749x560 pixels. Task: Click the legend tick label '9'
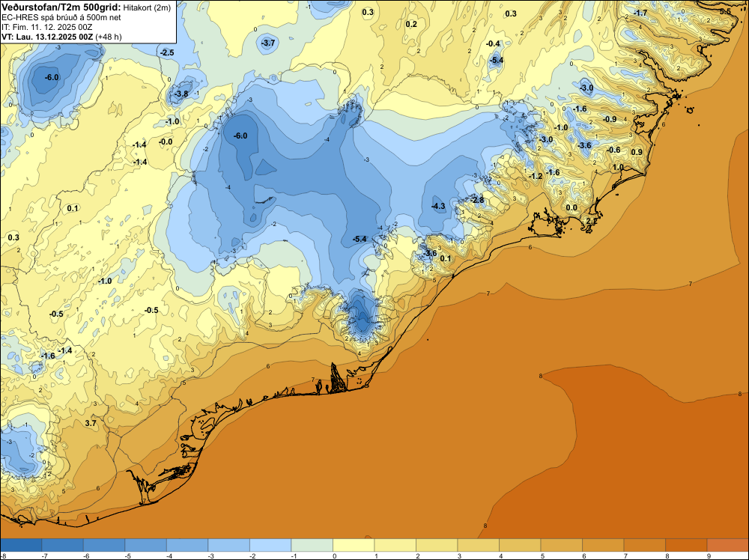[709, 556]
